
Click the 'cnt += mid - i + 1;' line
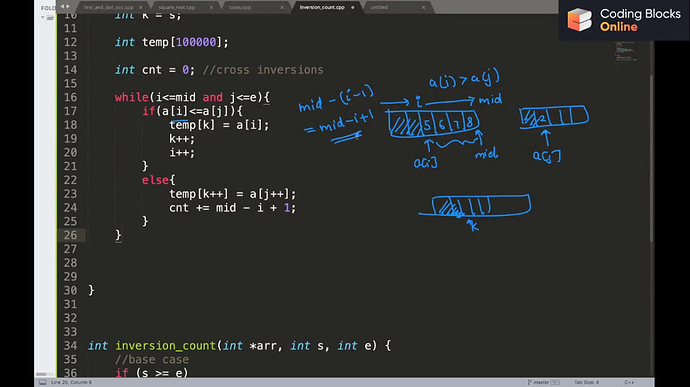(x=233, y=208)
